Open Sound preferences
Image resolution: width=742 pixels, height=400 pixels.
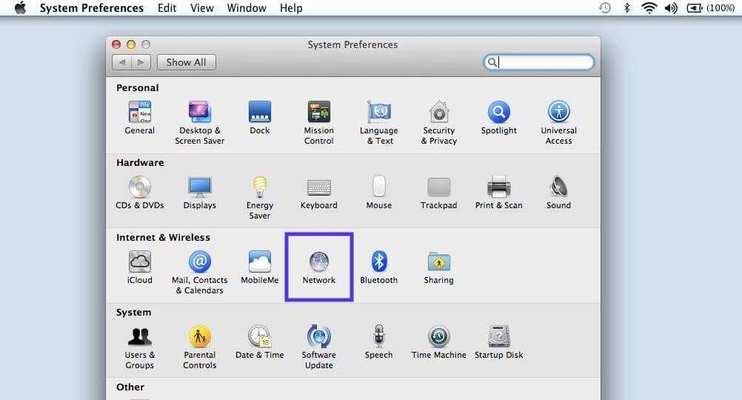pyautogui.click(x=559, y=193)
